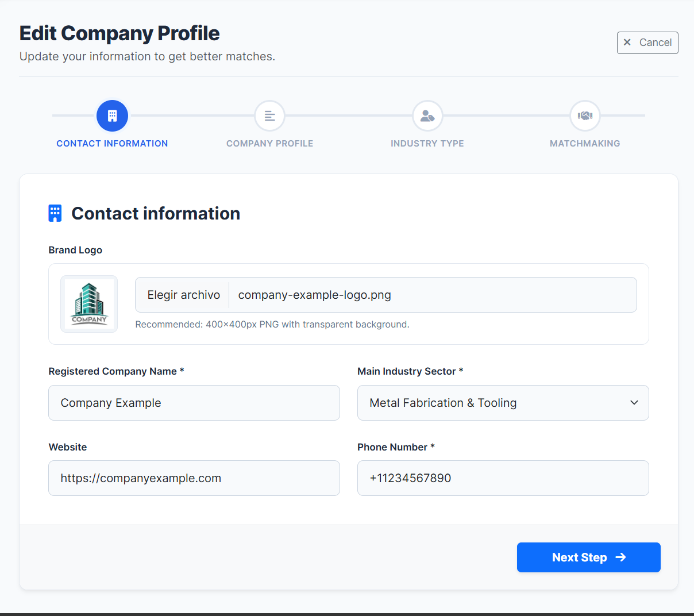Click the arrow icon in Next Step

pyautogui.click(x=620, y=557)
